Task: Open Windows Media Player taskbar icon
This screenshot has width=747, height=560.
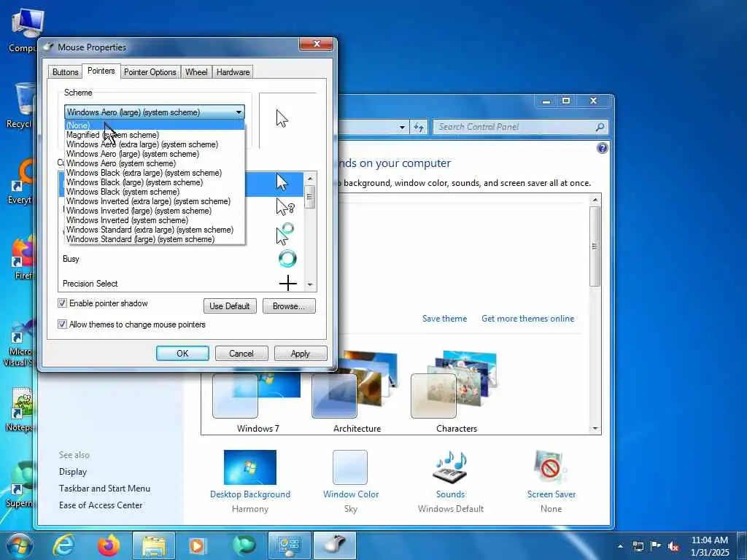Action: pos(197,545)
